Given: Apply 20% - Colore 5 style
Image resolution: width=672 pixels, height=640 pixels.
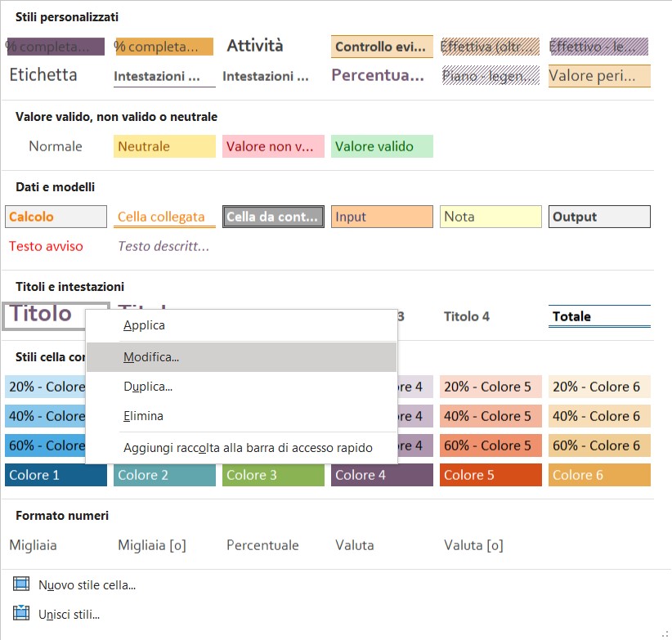Looking at the screenshot, I should coord(491,387).
